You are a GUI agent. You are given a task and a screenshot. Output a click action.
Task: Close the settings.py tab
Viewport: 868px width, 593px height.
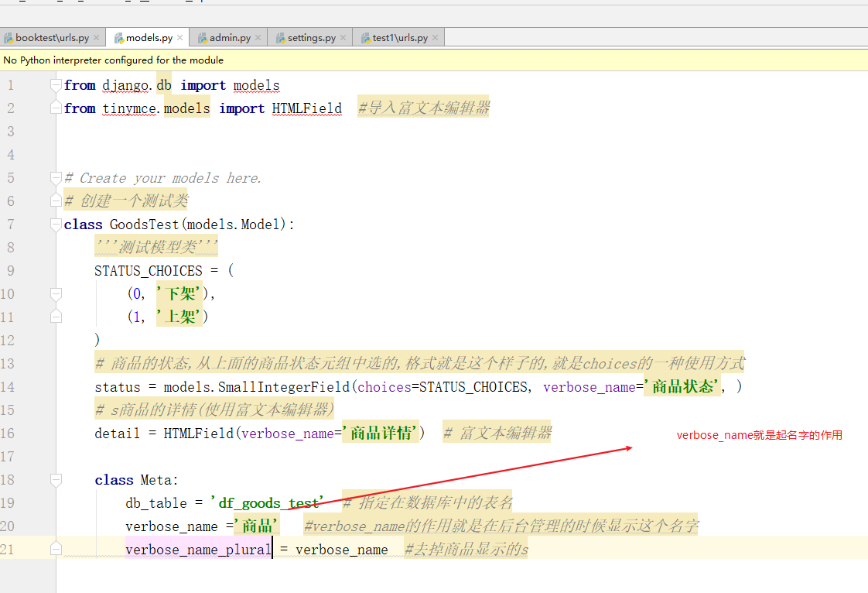tap(343, 38)
